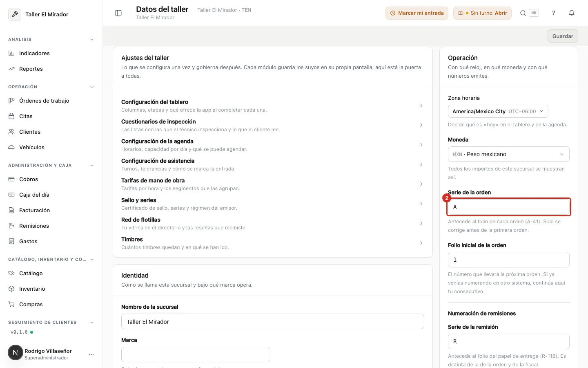This screenshot has width=588, height=368.
Task: Open Configuración del tablero settings row
Action: pyautogui.click(x=272, y=105)
